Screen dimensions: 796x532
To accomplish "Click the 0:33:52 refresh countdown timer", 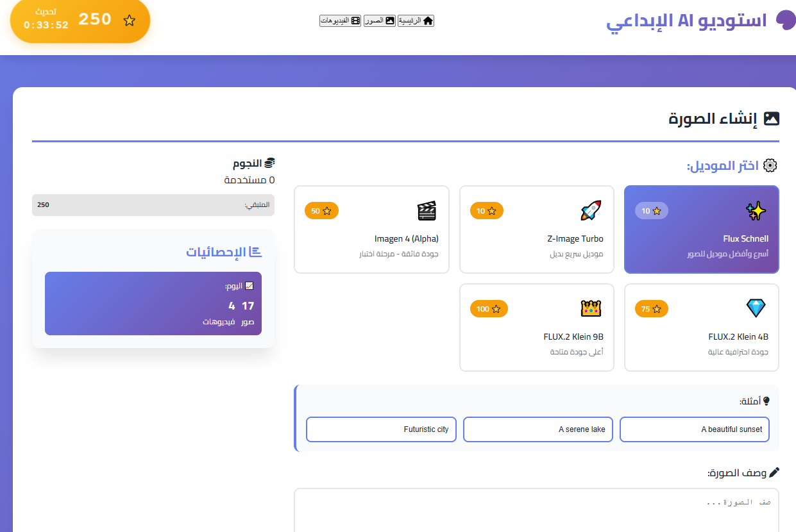I will [x=46, y=26].
